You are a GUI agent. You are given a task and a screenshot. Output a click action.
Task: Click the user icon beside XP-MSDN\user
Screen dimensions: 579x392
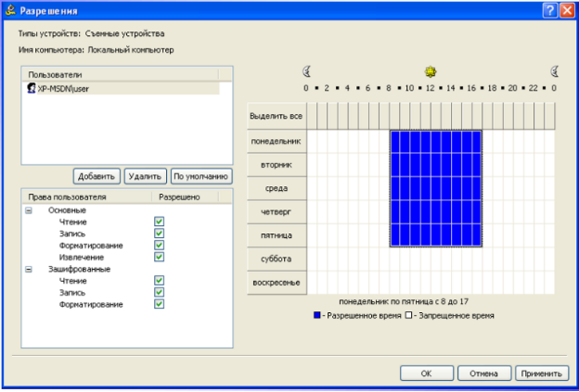pyautogui.click(x=32, y=88)
